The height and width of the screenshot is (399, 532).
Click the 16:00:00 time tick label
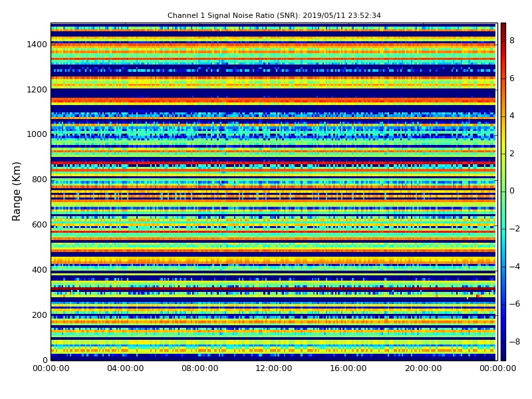point(348,368)
